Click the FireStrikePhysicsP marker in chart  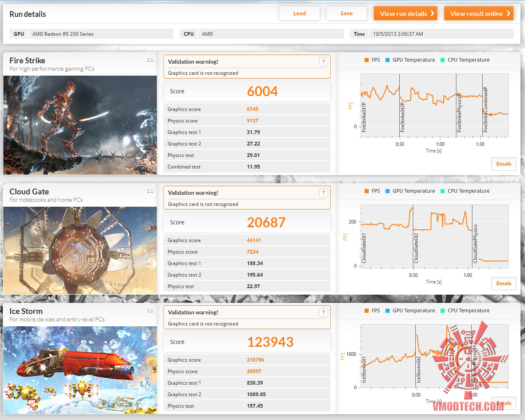(x=459, y=113)
